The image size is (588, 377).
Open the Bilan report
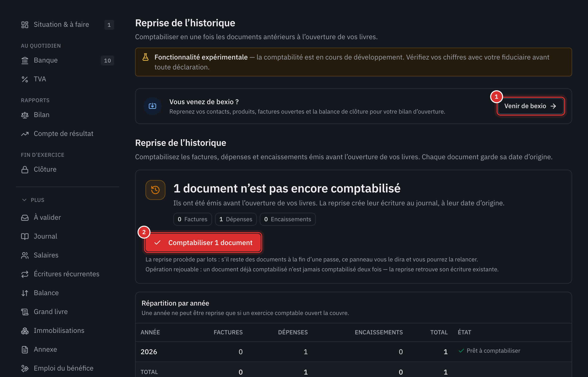tap(68, 115)
